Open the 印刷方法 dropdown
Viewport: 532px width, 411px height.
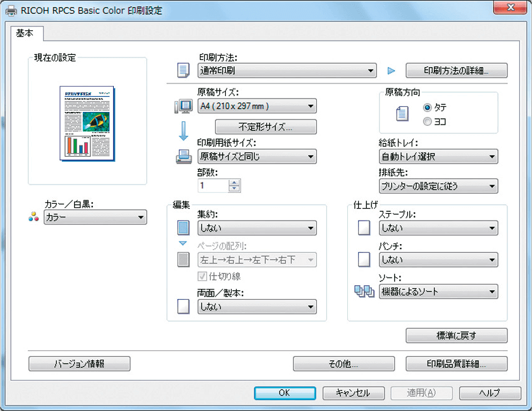[x=287, y=71]
